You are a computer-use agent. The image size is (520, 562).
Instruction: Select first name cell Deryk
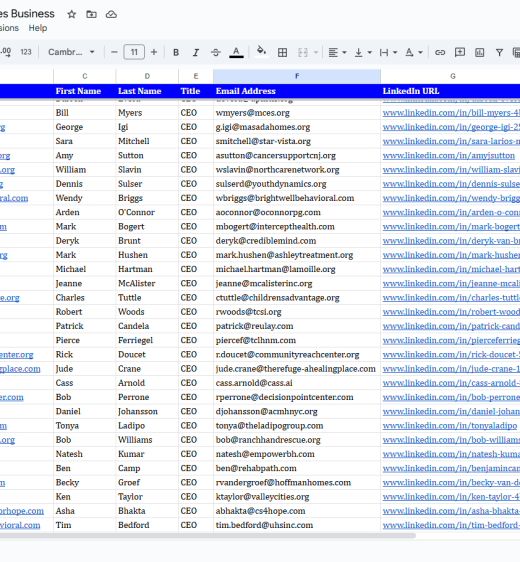coord(85,241)
